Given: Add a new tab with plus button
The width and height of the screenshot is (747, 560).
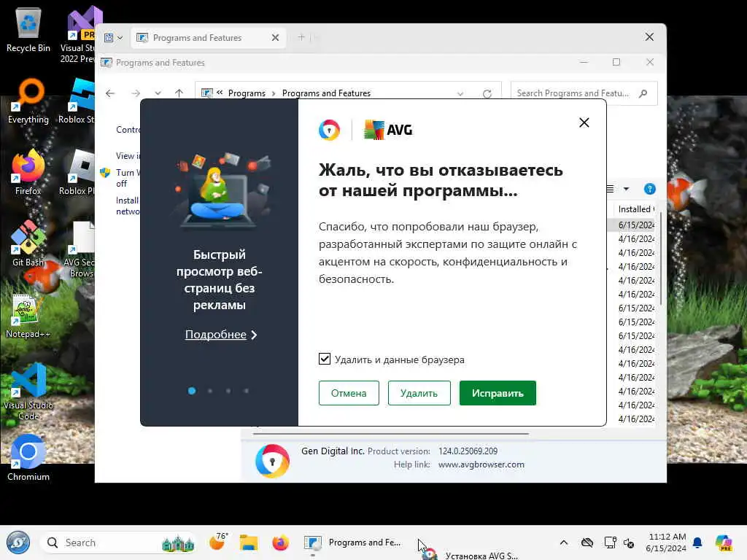Looking at the screenshot, I should coord(301,37).
